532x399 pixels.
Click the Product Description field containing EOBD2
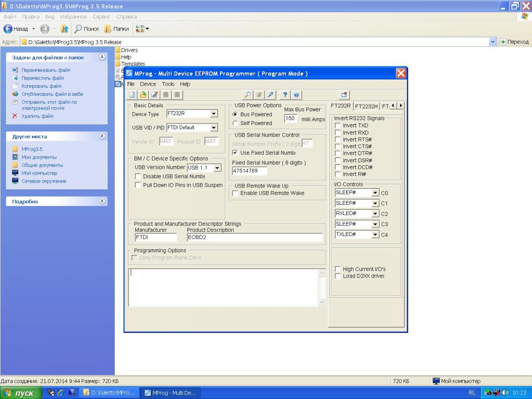point(254,238)
